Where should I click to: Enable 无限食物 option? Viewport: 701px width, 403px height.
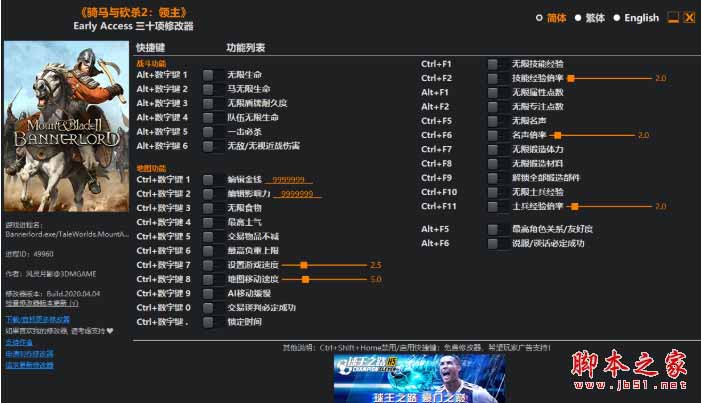point(208,208)
